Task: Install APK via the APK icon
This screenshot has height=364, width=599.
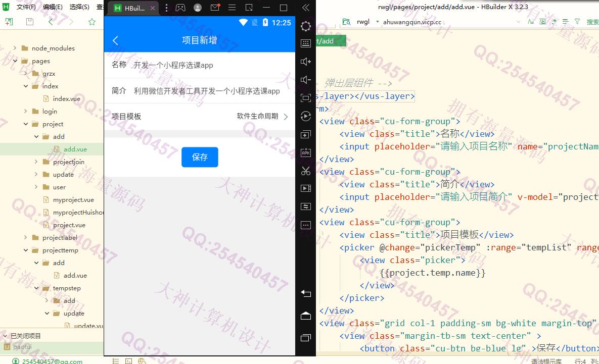Action: point(306,152)
